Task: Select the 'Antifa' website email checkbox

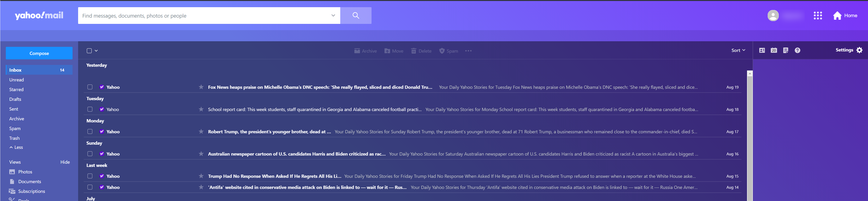Action: pos(90,187)
